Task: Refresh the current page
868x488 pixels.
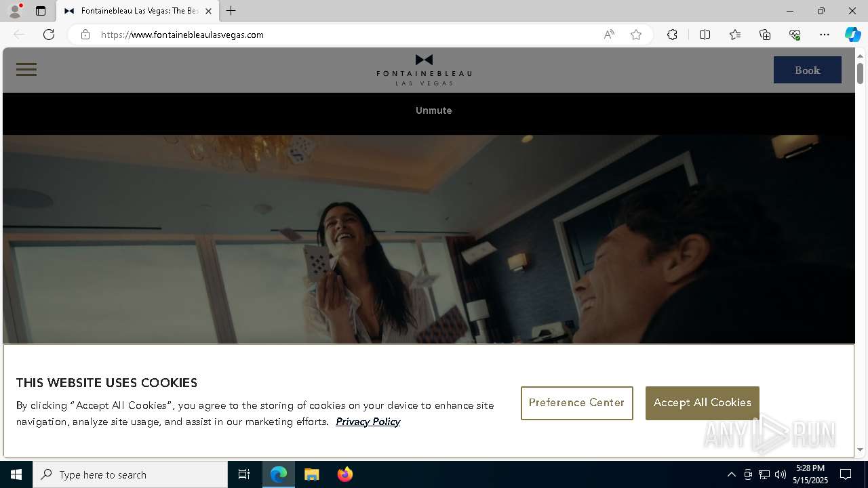Action: (49, 35)
